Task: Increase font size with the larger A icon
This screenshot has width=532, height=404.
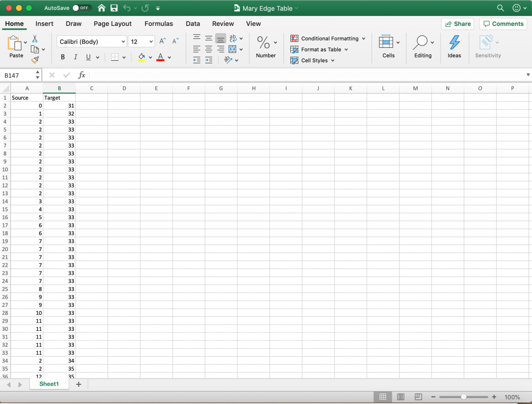Action: pos(163,41)
